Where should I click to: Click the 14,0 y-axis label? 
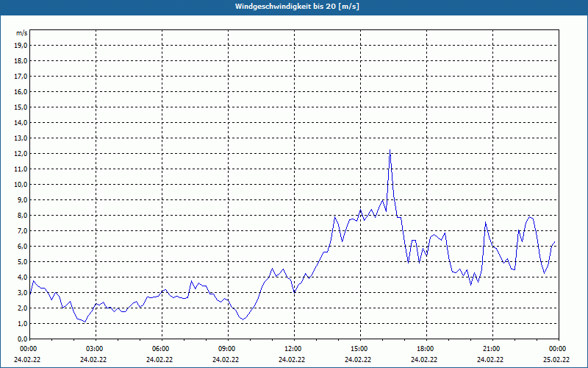pyautogui.click(x=21, y=122)
